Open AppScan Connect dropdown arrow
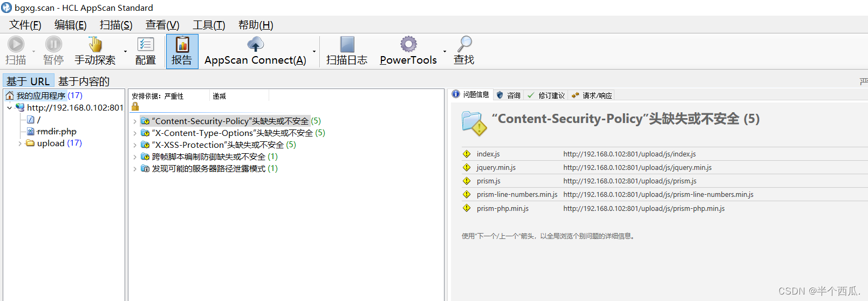Screen dimensions: 868x301 [x=315, y=51]
